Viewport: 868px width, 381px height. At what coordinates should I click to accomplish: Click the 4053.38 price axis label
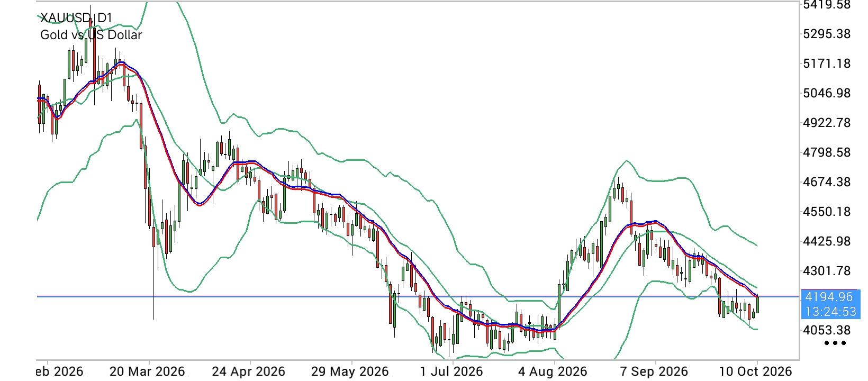[x=827, y=330]
